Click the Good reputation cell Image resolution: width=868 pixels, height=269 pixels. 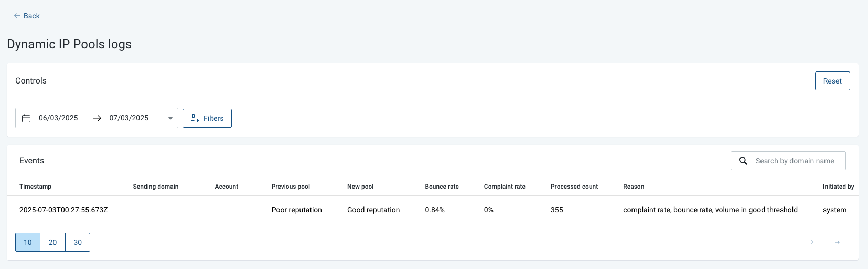click(373, 210)
